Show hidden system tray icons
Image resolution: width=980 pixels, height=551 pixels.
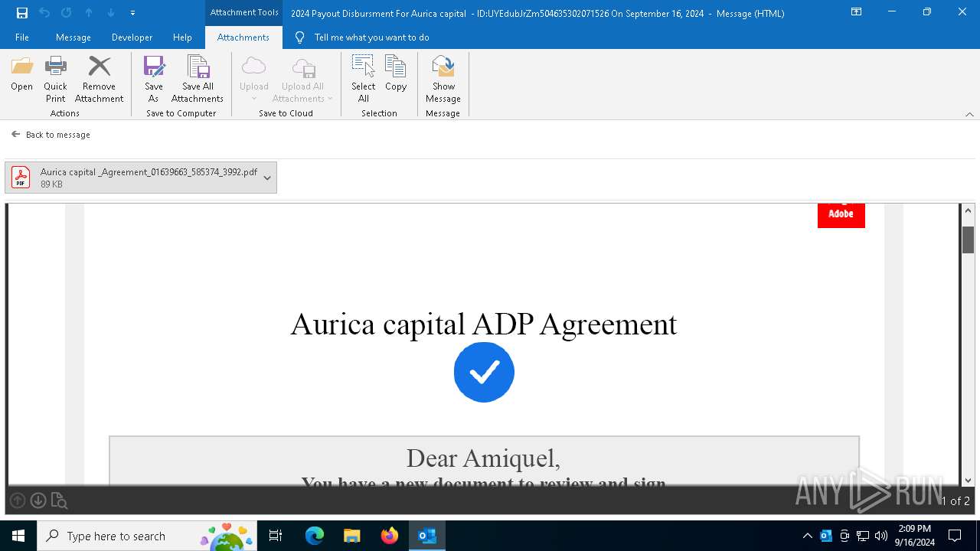click(807, 536)
